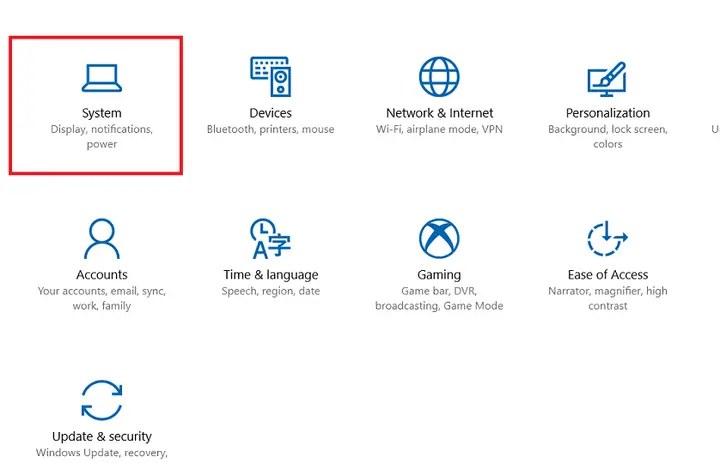Click 'Your accounts, email, sync, work, family' text

pyautogui.click(x=101, y=298)
